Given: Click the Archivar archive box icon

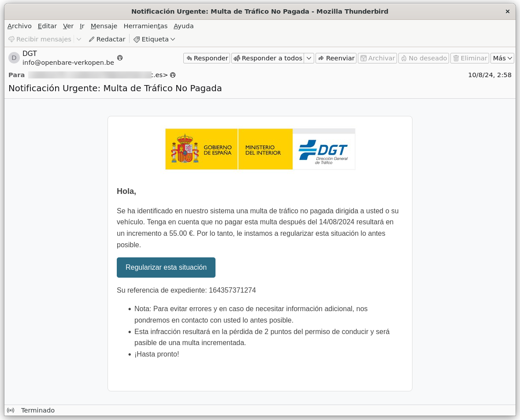Looking at the screenshot, I should tap(364, 58).
